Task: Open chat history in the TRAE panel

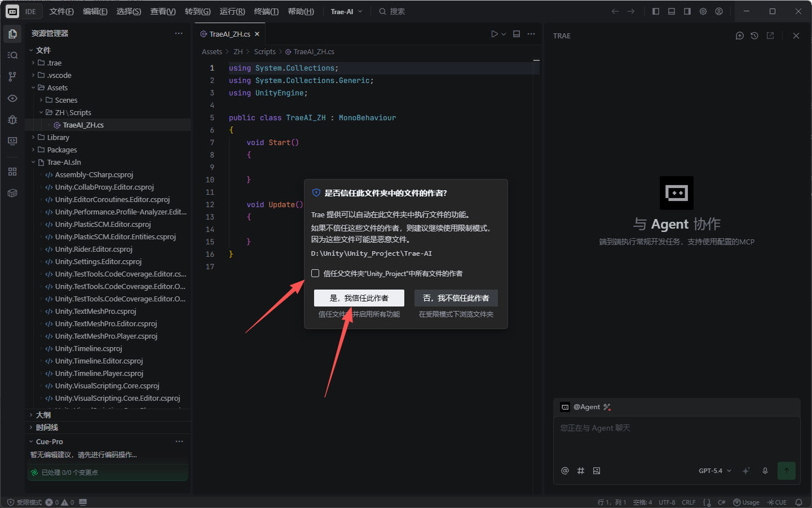Action: tap(754, 36)
